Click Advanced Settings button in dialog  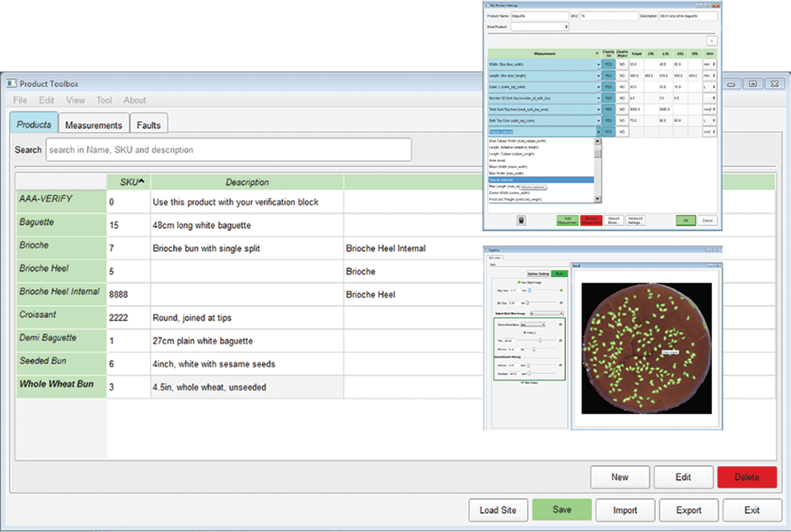pyautogui.click(x=635, y=221)
